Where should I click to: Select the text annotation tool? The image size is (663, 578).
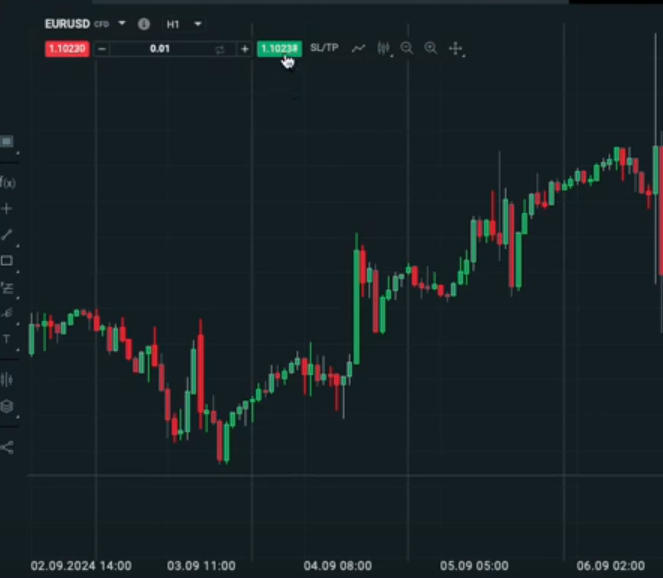coord(7,340)
